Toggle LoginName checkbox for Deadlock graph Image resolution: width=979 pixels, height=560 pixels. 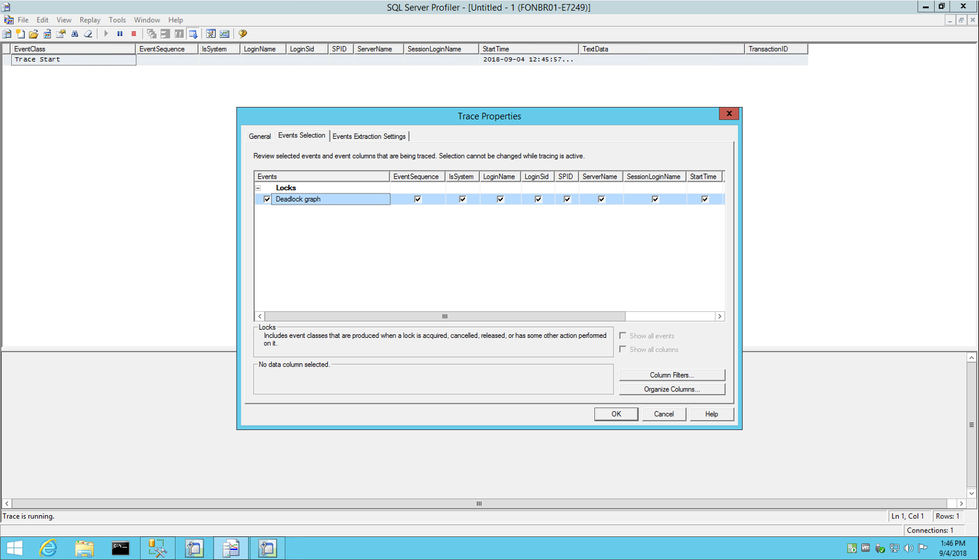click(x=500, y=199)
